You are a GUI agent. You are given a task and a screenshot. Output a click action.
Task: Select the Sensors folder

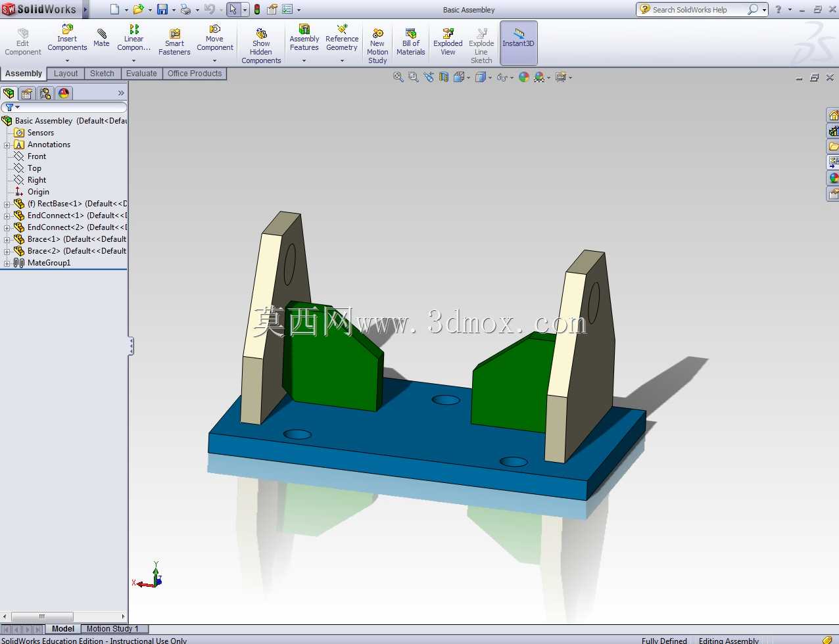click(x=34, y=133)
